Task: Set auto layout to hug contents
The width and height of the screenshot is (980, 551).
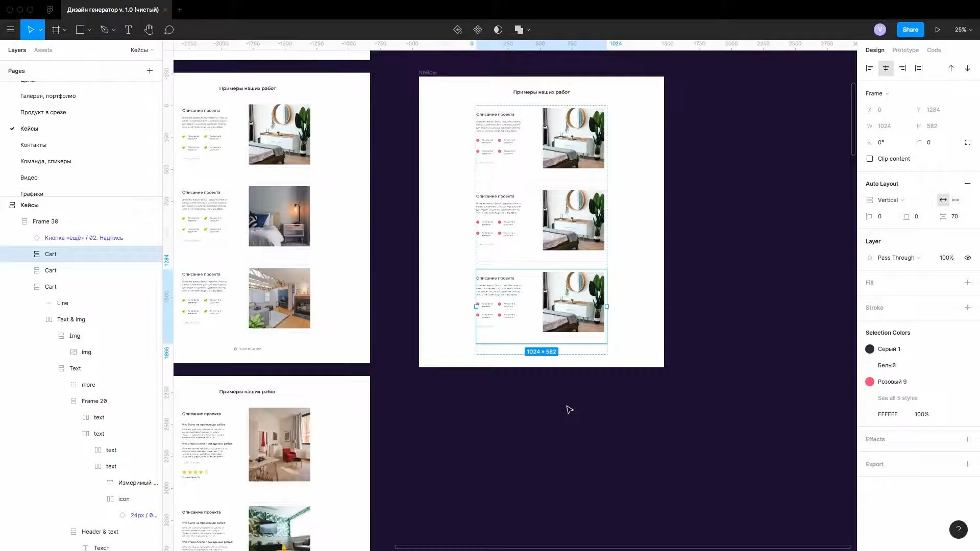Action: 943,200
